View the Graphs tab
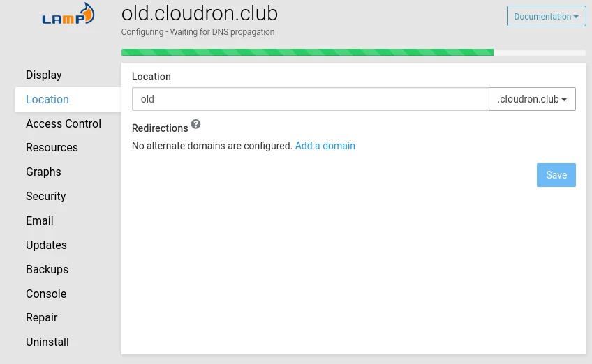 43,172
